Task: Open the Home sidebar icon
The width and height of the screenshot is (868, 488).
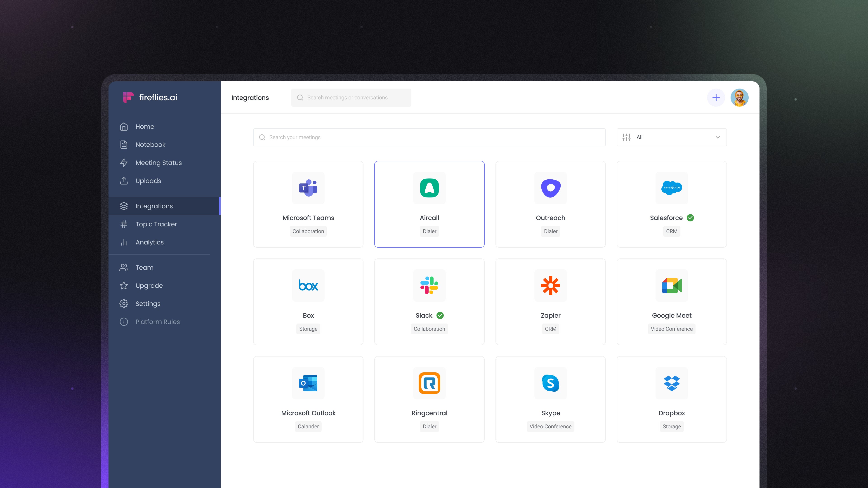Action: [x=124, y=126]
